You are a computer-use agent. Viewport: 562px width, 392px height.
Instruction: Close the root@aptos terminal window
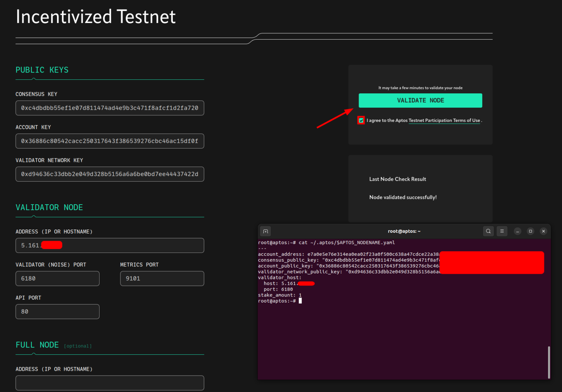point(543,231)
